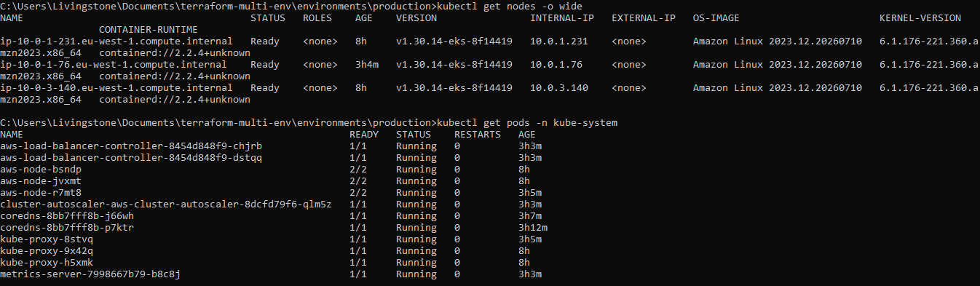Click the OS-IMAGE column header
980x286 pixels.
coord(716,18)
